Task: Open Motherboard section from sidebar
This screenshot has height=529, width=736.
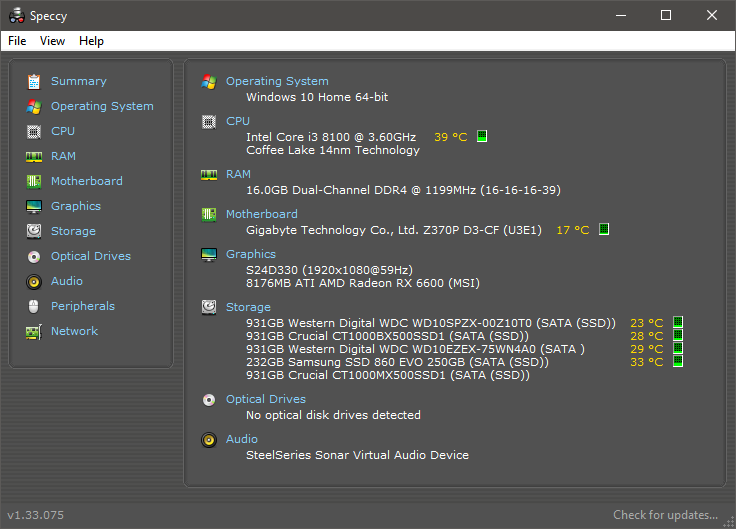Action: pos(86,181)
